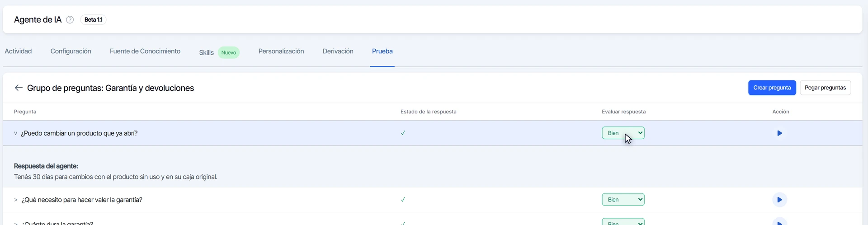Run the question ¿Puedo cambiar un producto que ya abrí?
The image size is (868, 225).
point(779,133)
